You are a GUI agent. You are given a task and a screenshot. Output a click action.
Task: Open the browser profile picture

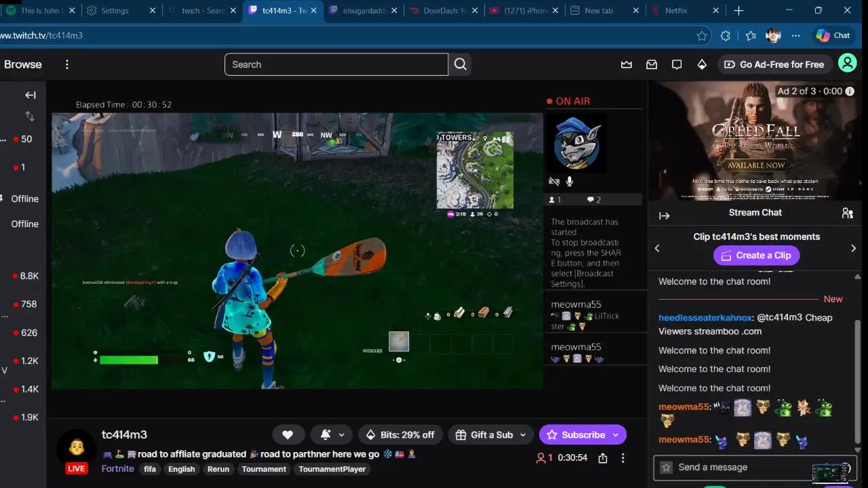click(x=773, y=35)
